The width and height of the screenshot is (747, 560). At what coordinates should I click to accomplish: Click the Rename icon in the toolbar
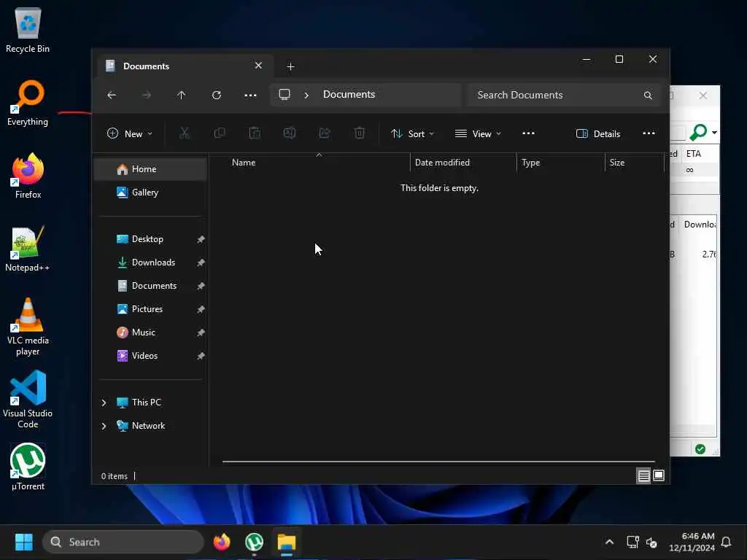[x=290, y=133]
